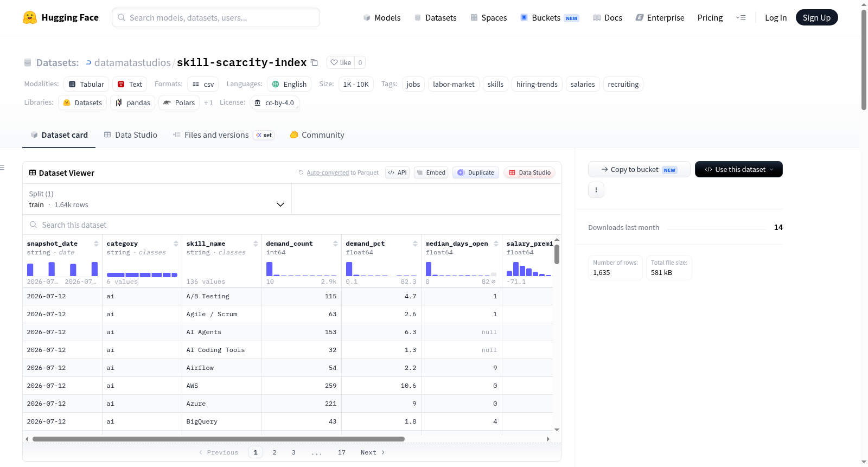
Task: Toggle the left sidebar table-of-contents icon
Action: tap(2, 168)
